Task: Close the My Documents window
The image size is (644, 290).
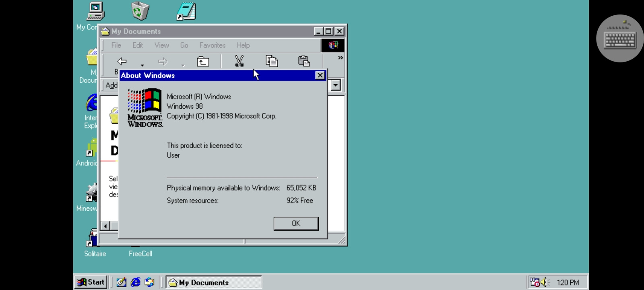Action: (x=339, y=31)
